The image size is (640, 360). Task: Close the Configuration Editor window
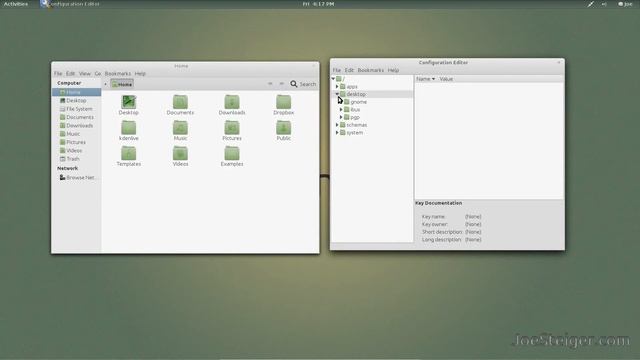559,62
